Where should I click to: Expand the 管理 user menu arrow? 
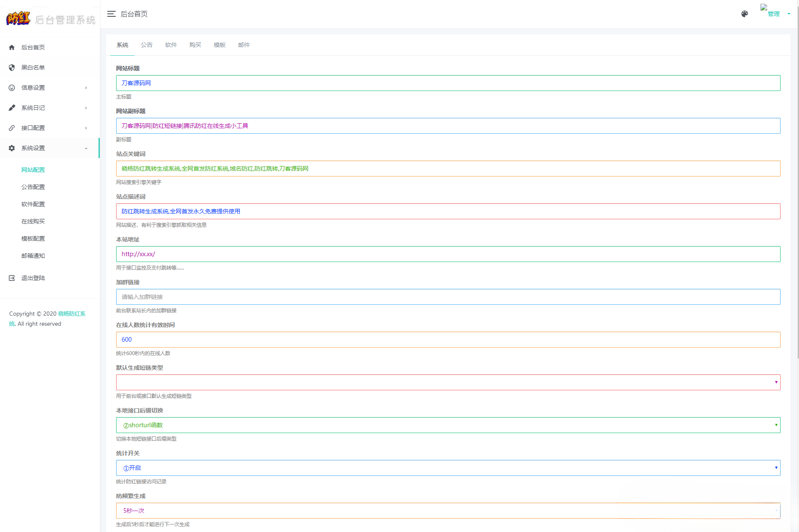[789, 14]
